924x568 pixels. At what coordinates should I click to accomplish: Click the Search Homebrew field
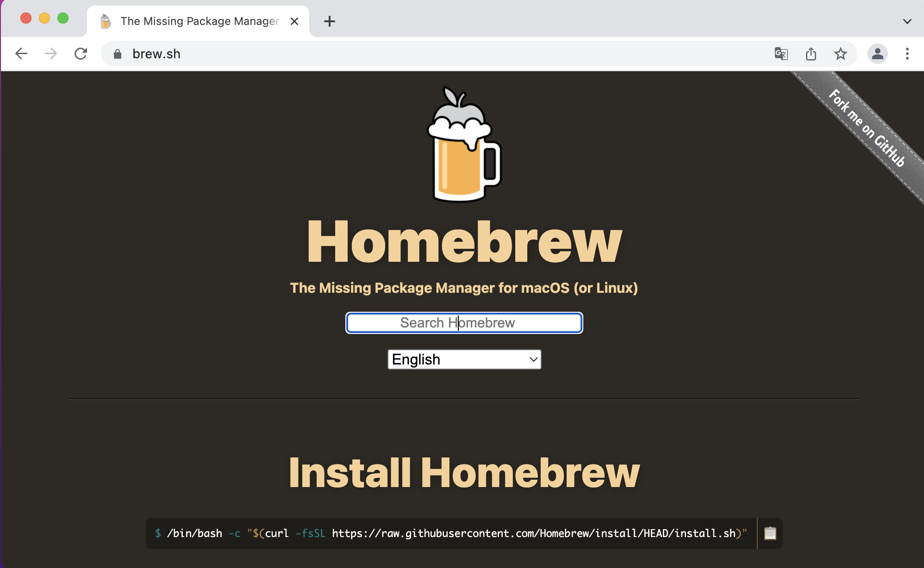click(464, 323)
